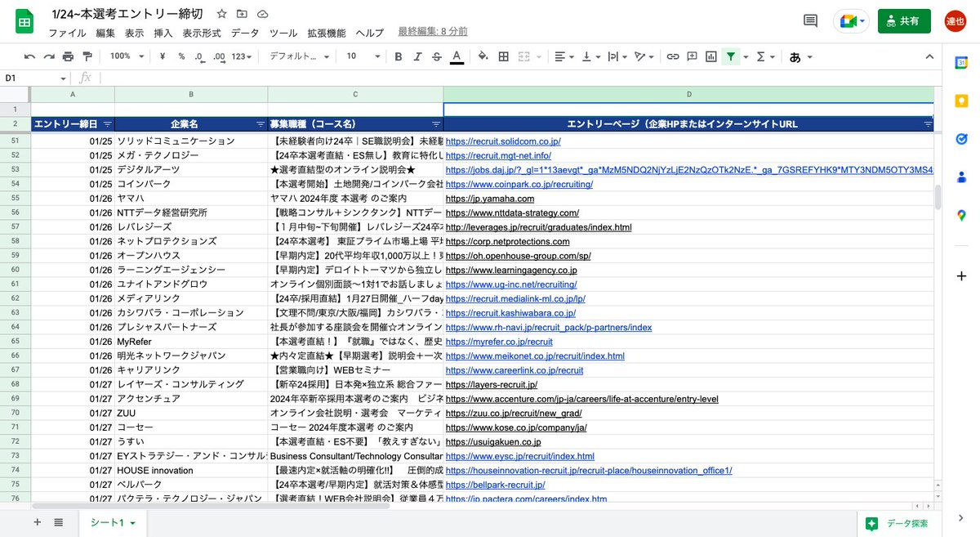The width and height of the screenshot is (980, 537).
Task: Click the move to folder icon
Action: [x=242, y=14]
